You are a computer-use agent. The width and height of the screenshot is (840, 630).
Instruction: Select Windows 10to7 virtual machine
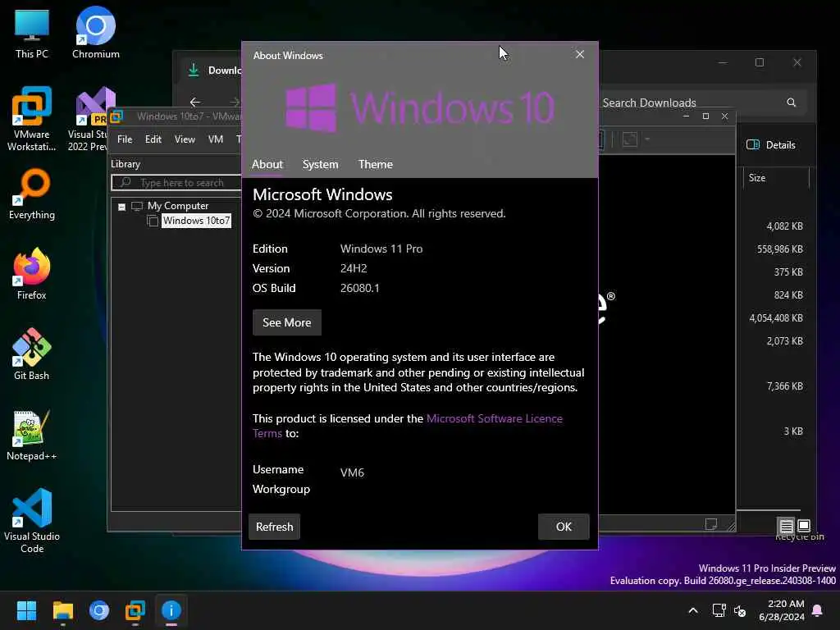click(x=196, y=221)
